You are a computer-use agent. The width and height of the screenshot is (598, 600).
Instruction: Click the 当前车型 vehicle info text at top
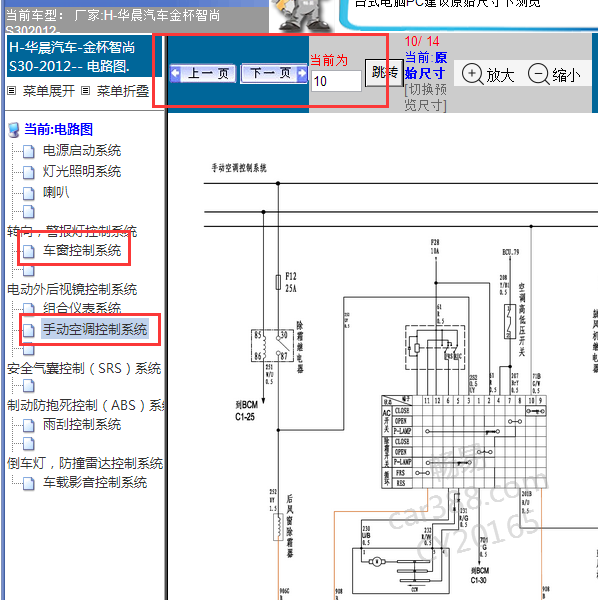pyautogui.click(x=113, y=21)
